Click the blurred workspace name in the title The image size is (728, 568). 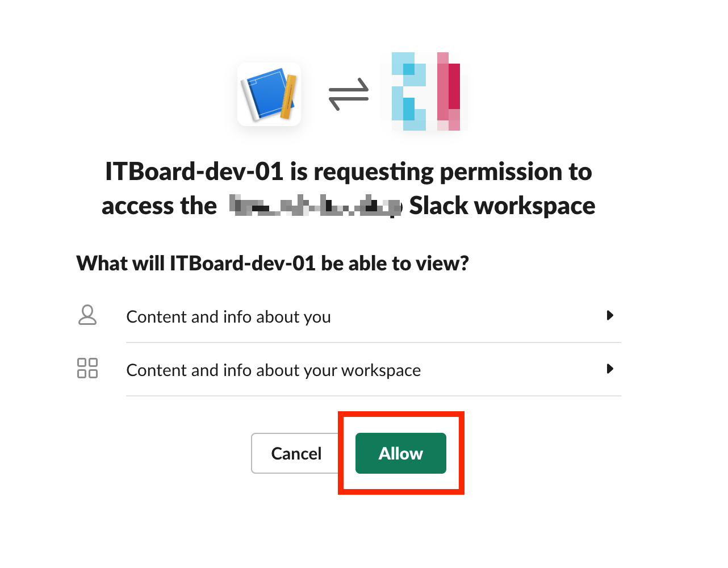click(x=316, y=206)
